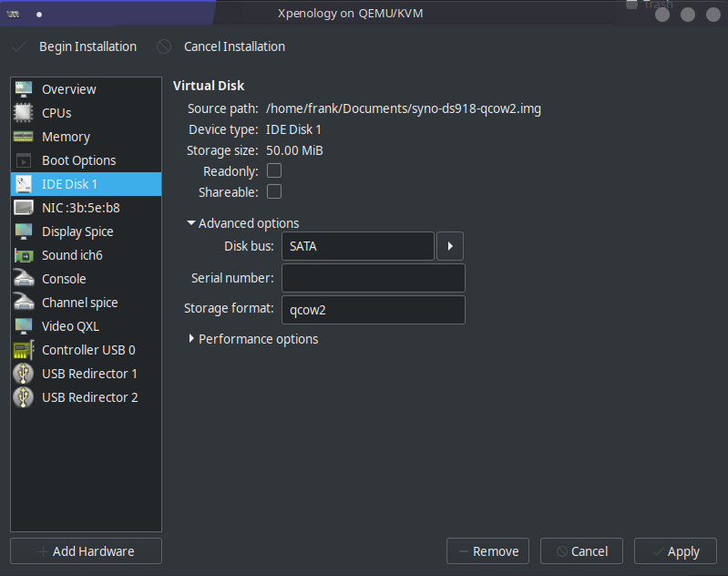Open the Storage format qcow2 combo box
The width and height of the screenshot is (728, 576).
pos(374,310)
